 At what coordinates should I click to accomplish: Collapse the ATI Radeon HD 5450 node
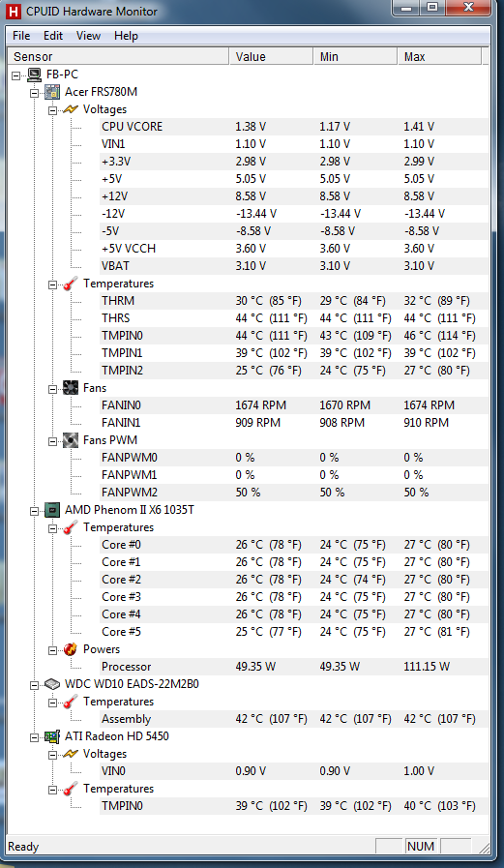coord(36,737)
